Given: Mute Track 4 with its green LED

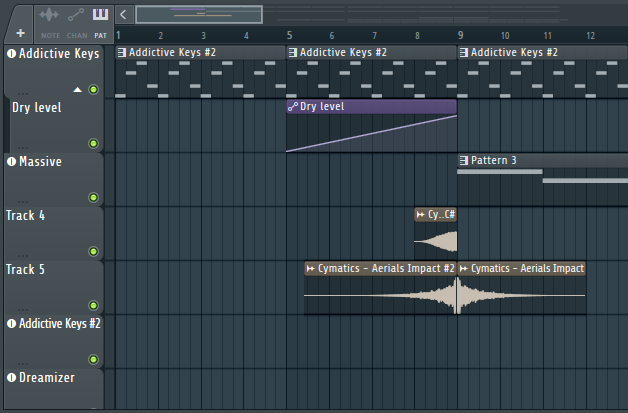Looking at the screenshot, I should click(94, 252).
